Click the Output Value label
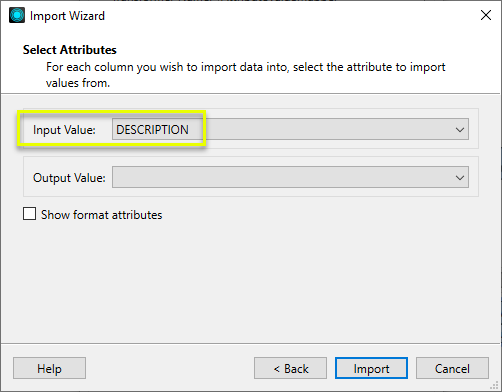 [x=69, y=178]
